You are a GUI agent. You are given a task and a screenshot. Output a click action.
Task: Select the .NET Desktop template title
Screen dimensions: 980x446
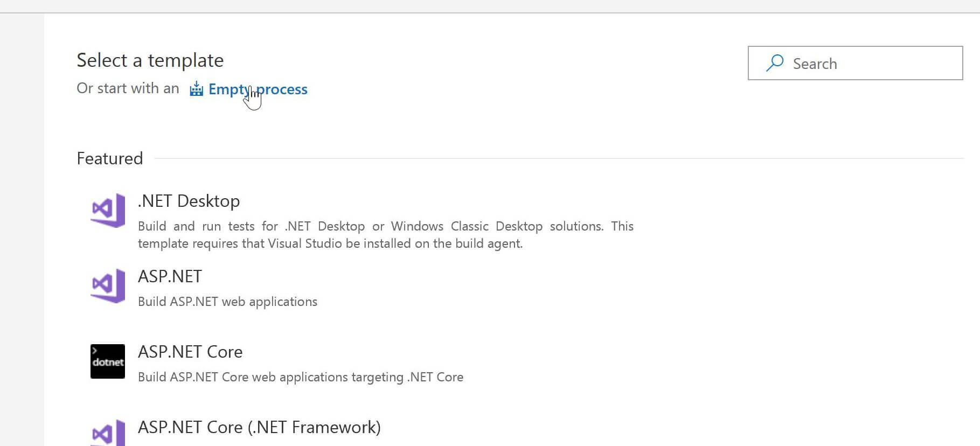point(189,201)
